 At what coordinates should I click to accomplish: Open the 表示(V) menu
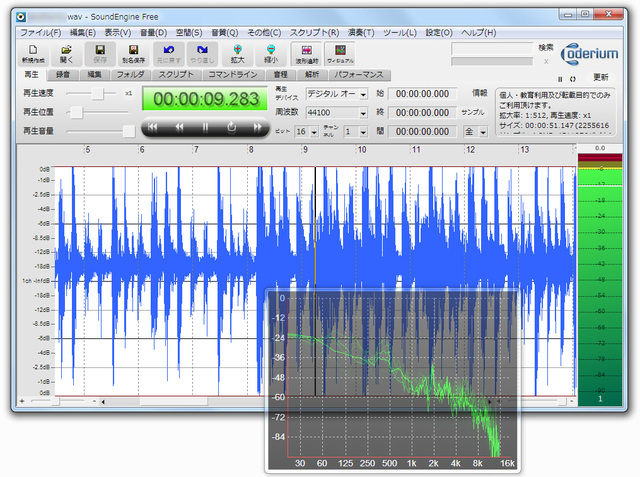118,33
